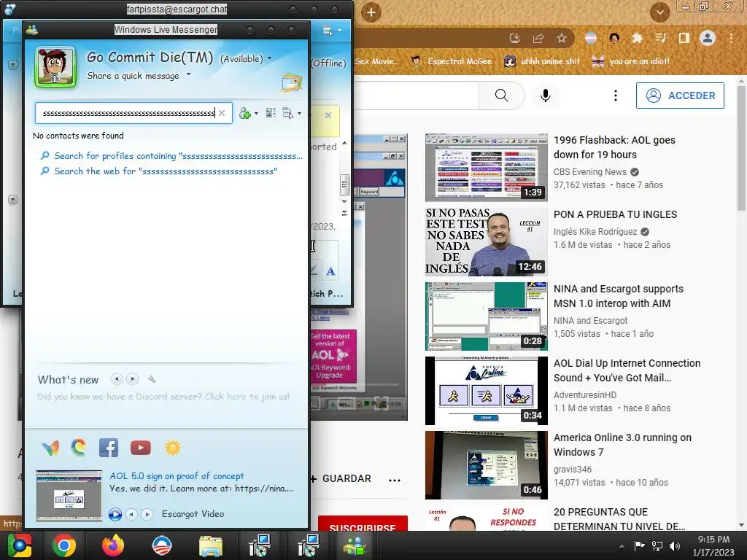Open the sun weather icon in Messenger's bottom bar
This screenshot has height=560, width=747.
tap(172, 448)
